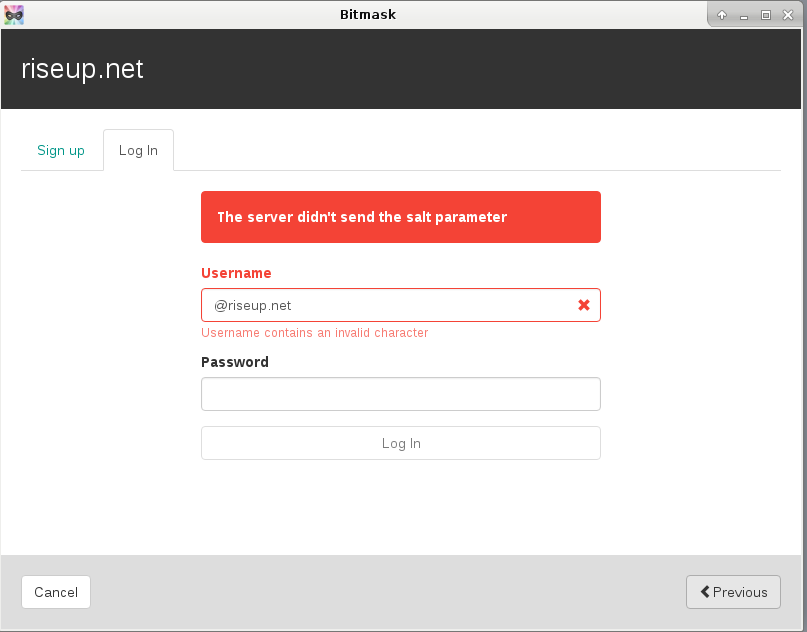Click the red salt parameter error banner
Screen dimensions: 807x632
400,217
